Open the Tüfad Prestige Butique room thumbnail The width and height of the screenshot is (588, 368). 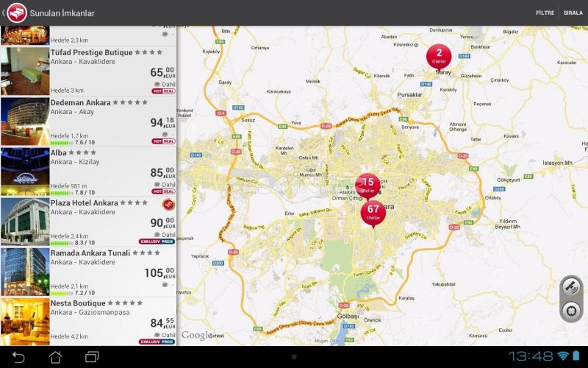25,71
